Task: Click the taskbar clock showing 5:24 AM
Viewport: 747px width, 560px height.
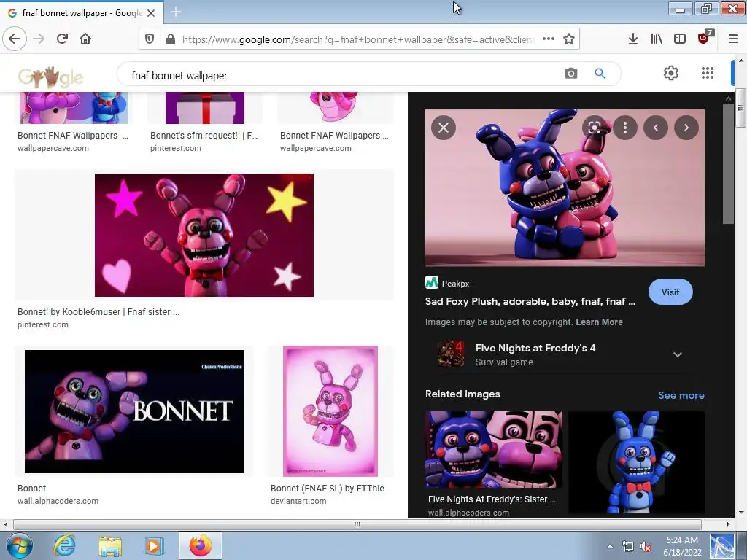Action: click(682, 545)
